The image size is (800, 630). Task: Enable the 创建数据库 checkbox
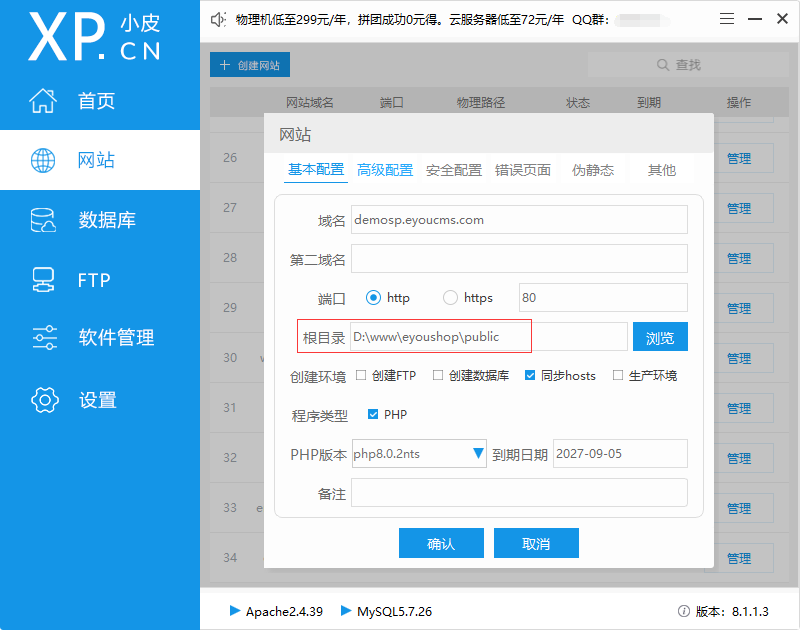[x=438, y=375]
